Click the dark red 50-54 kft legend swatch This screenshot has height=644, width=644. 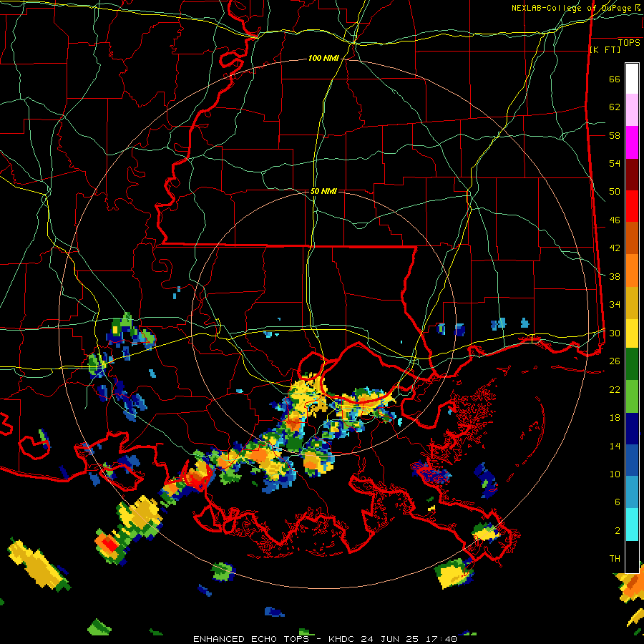(x=632, y=175)
